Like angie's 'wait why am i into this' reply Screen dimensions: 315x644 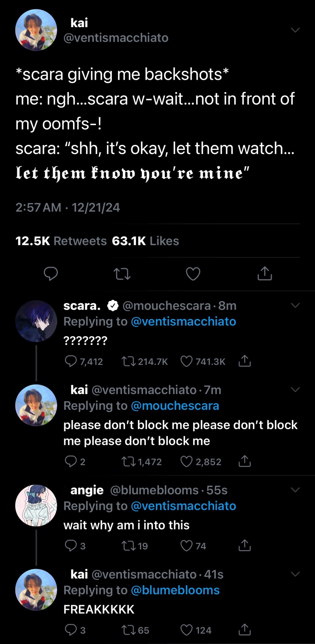pos(187,546)
